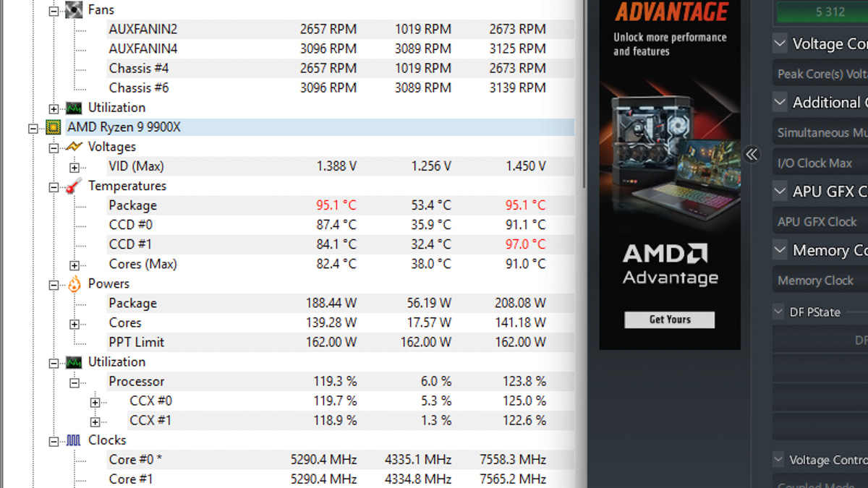Collapse the DF PState section chevron
868x488 pixels.
(778, 312)
